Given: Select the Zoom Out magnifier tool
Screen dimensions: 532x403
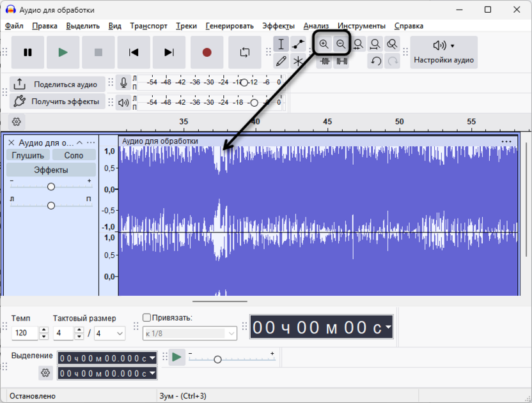Looking at the screenshot, I should click(x=341, y=44).
